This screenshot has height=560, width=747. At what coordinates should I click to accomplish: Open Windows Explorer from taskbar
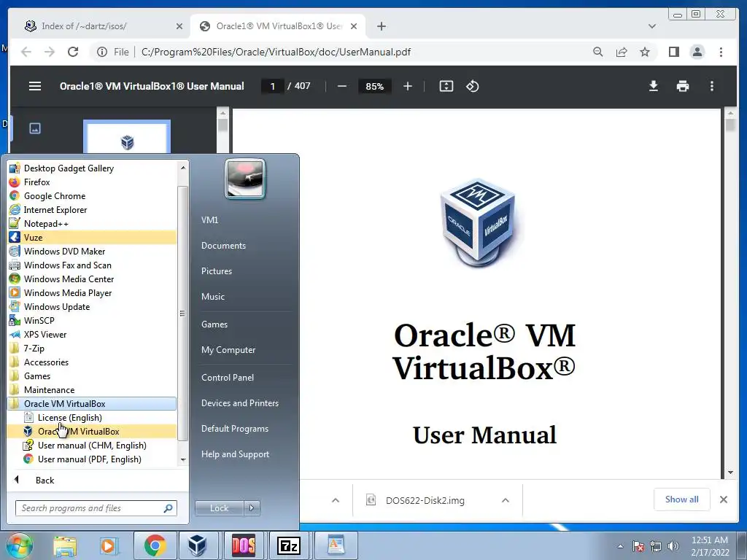click(65, 546)
